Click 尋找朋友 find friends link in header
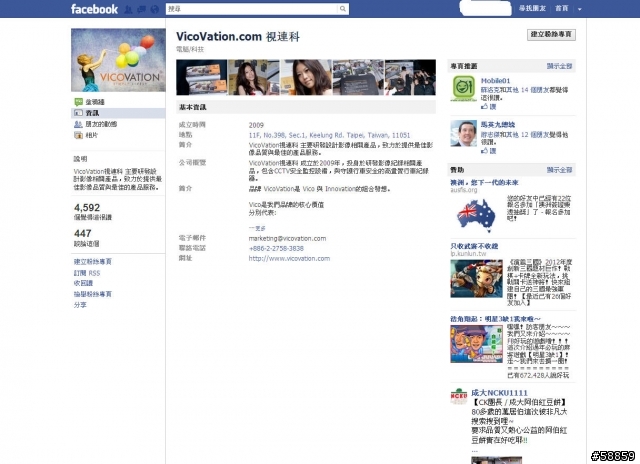Screen dimensions: 640x464 point(532,9)
